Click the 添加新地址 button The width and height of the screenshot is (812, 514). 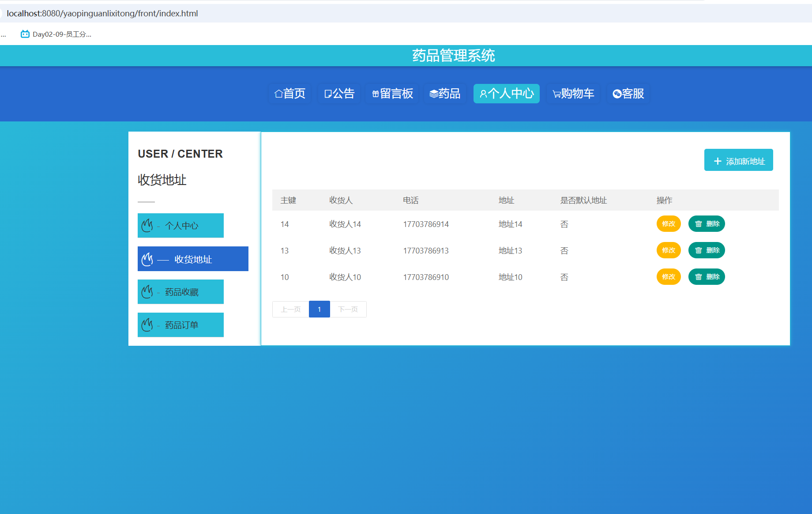tap(738, 160)
